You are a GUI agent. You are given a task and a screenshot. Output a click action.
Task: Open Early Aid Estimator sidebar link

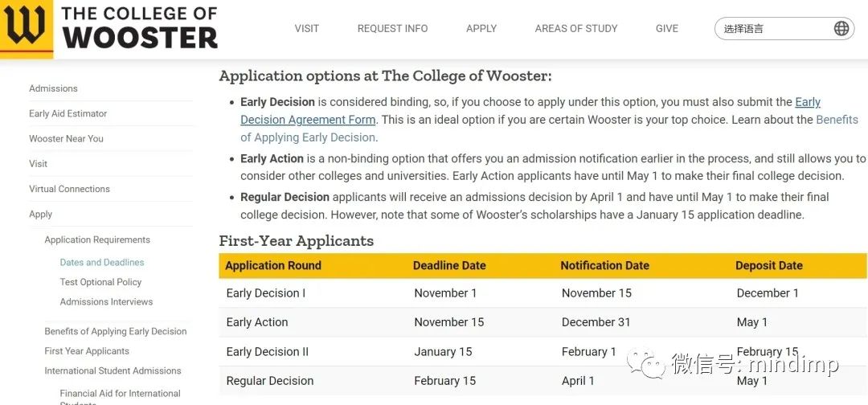point(68,113)
